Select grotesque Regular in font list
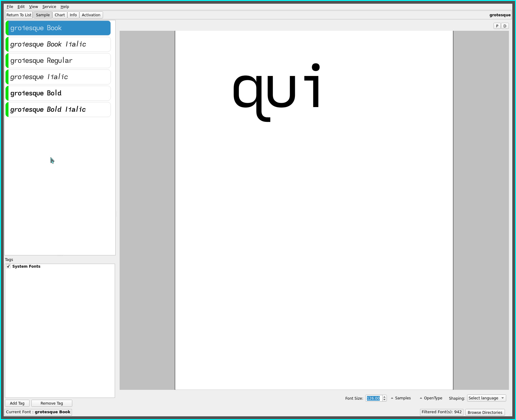The image size is (516, 420). 58,61
